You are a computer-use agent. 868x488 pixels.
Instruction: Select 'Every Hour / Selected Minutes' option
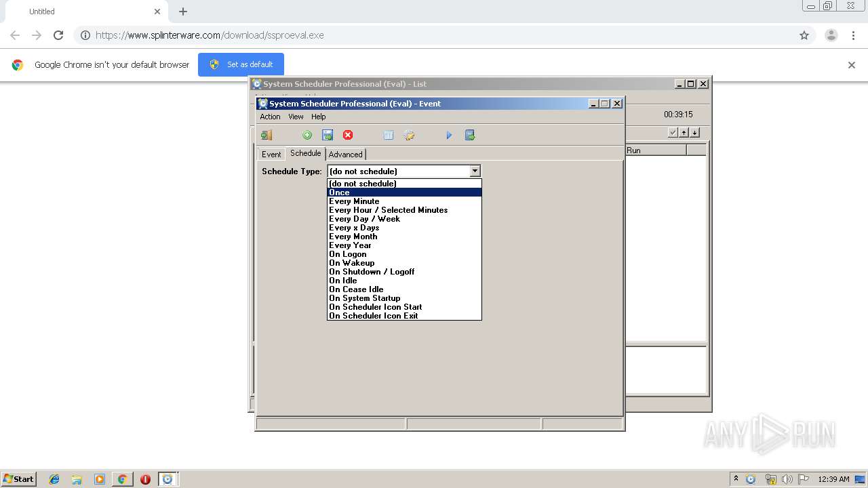404,210
